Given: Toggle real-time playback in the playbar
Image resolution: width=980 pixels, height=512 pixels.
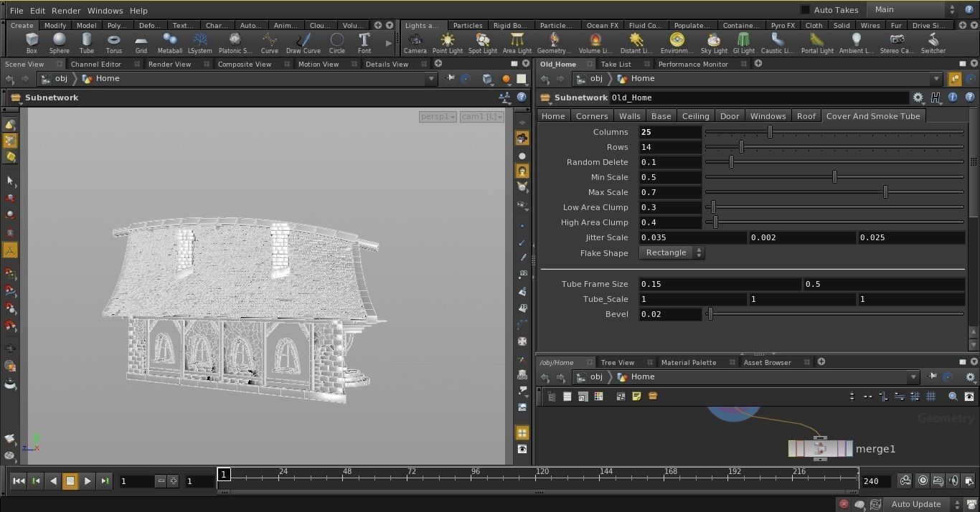Looking at the screenshot, I should pos(923,480).
